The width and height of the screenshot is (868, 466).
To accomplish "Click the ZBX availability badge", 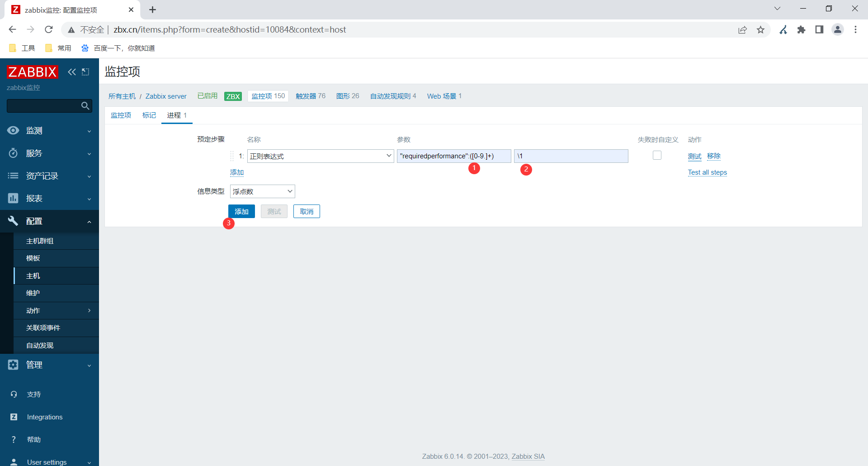I will pyautogui.click(x=233, y=96).
